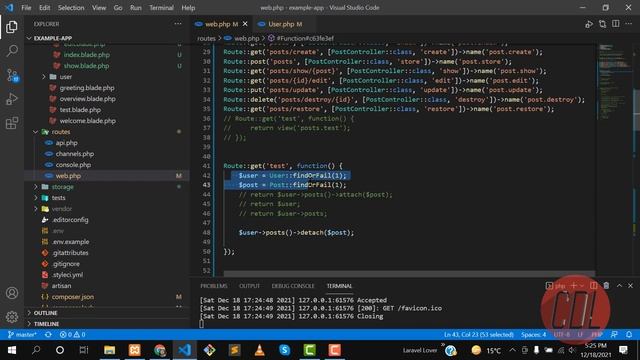This screenshot has height=360, width=640.
Task: Open VLC media player from taskbar
Action: point(259,350)
